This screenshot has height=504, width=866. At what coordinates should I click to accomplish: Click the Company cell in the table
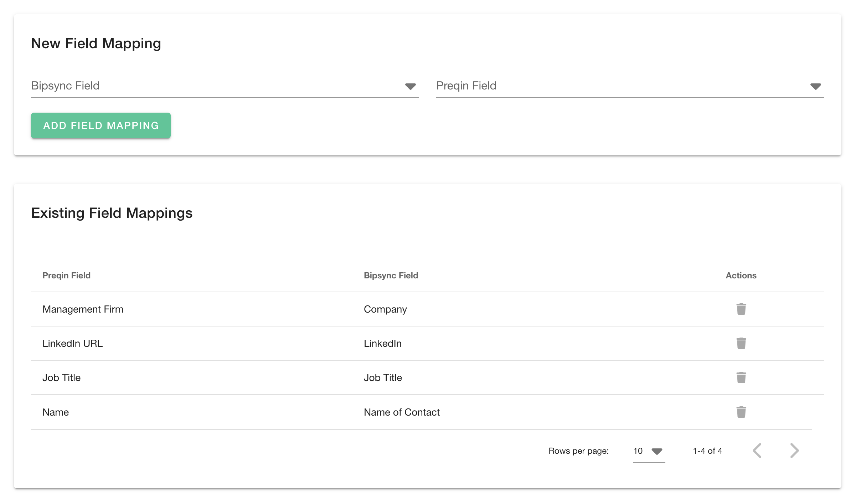point(385,309)
